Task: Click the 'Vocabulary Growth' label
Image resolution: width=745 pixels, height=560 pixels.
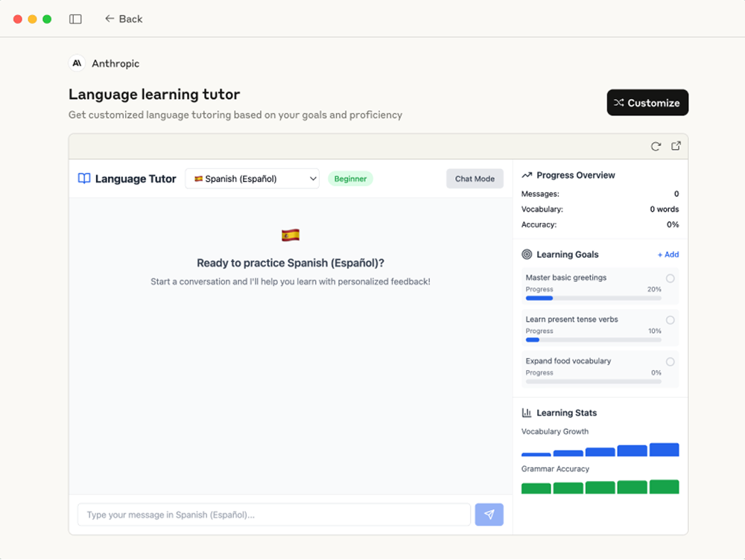Action: (x=555, y=431)
